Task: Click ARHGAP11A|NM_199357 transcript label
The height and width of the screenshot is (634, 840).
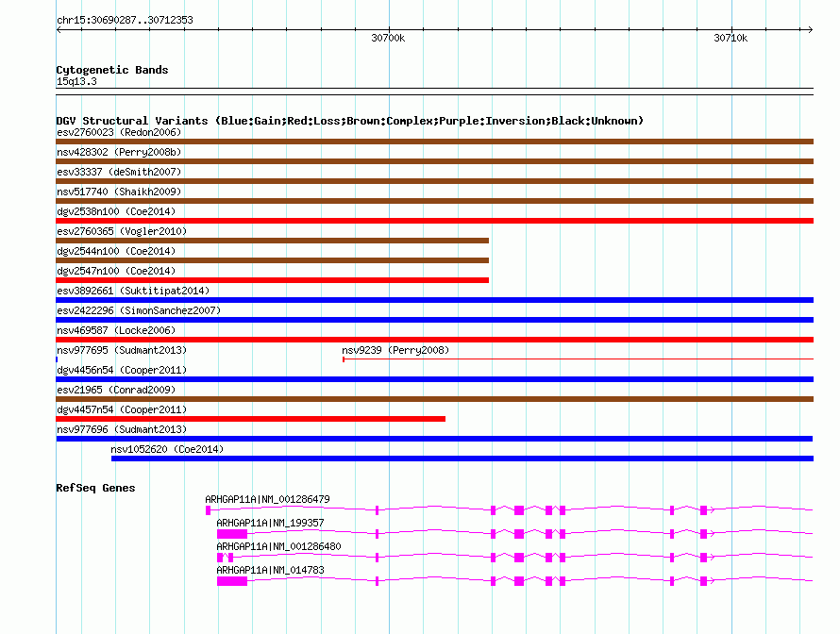Action: point(270,523)
